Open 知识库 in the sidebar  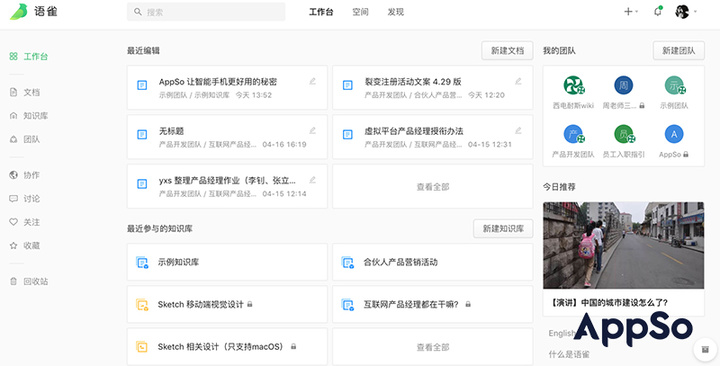click(28, 116)
